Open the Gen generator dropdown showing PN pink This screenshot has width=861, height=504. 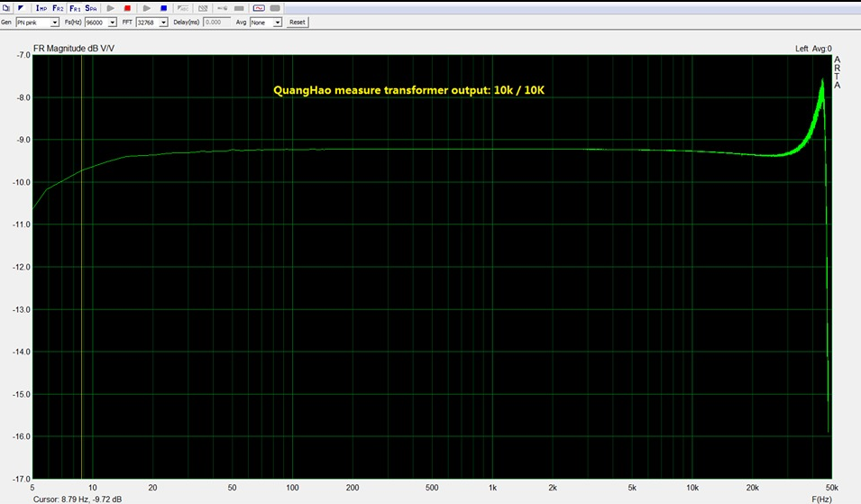tap(37, 23)
